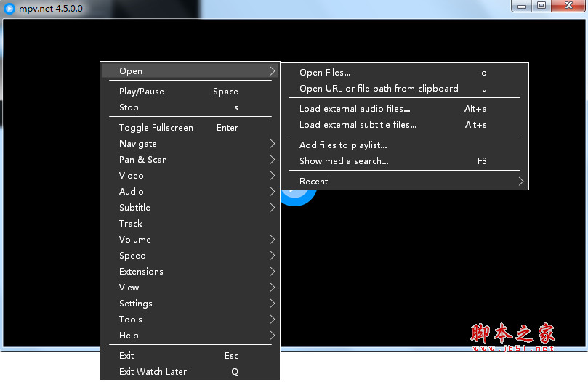Screen dimensions: 588x382
Task: Expand the Help submenu
Action: [x=190, y=336]
